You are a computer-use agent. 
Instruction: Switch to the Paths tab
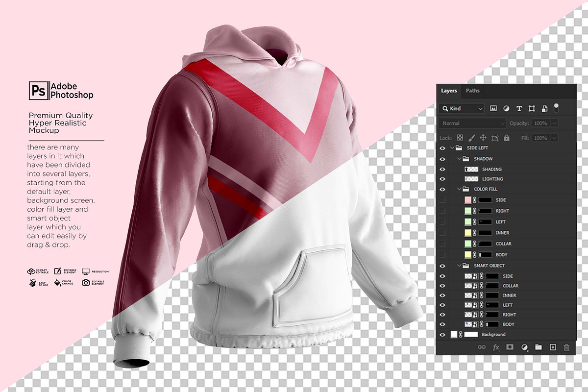point(473,91)
